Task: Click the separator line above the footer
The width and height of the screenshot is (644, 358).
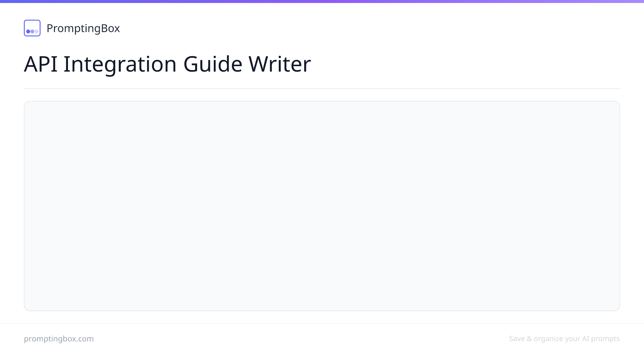Action: click(x=322, y=323)
